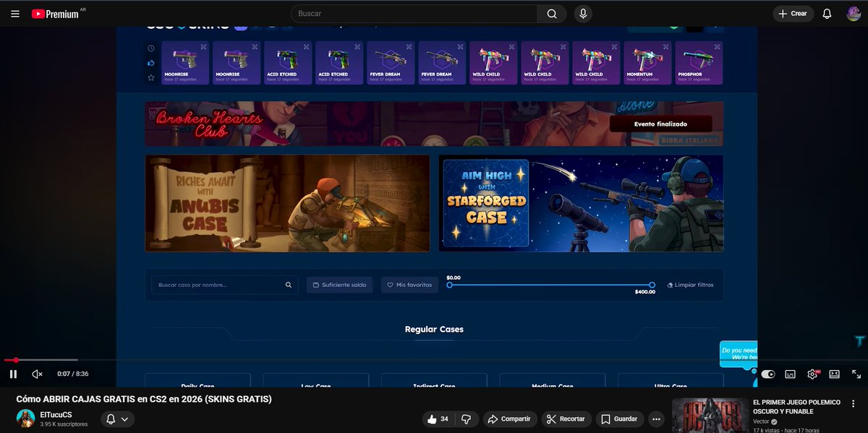Click the thumbs-up best drops icon
This screenshot has width=868, height=433.
[x=151, y=63]
